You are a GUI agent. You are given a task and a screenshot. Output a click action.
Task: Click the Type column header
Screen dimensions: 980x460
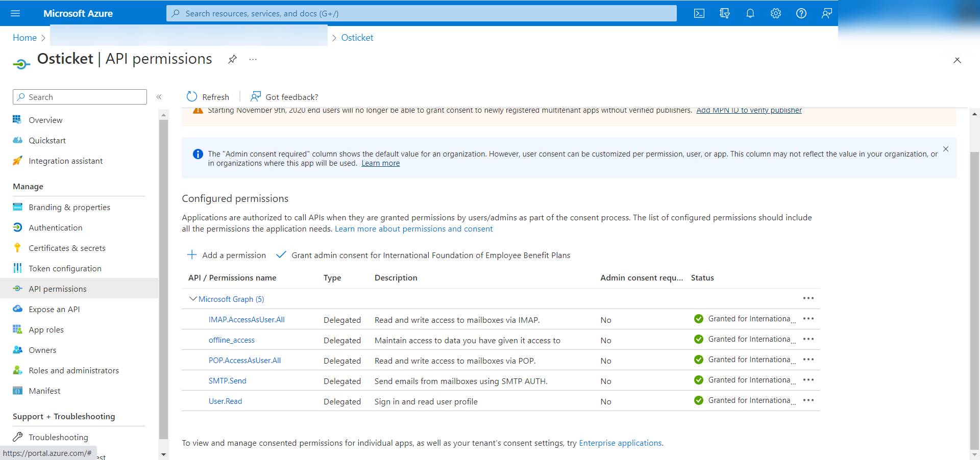coord(332,277)
